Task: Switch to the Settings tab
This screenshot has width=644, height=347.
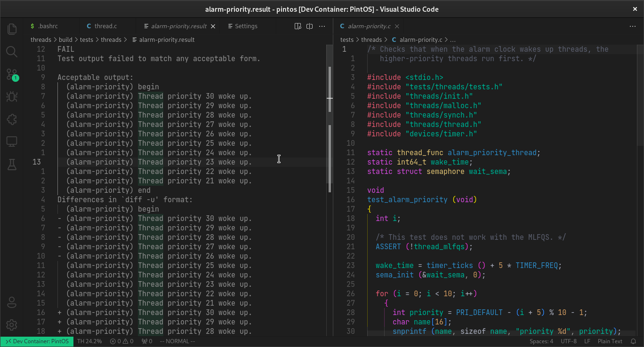Action: (x=246, y=26)
